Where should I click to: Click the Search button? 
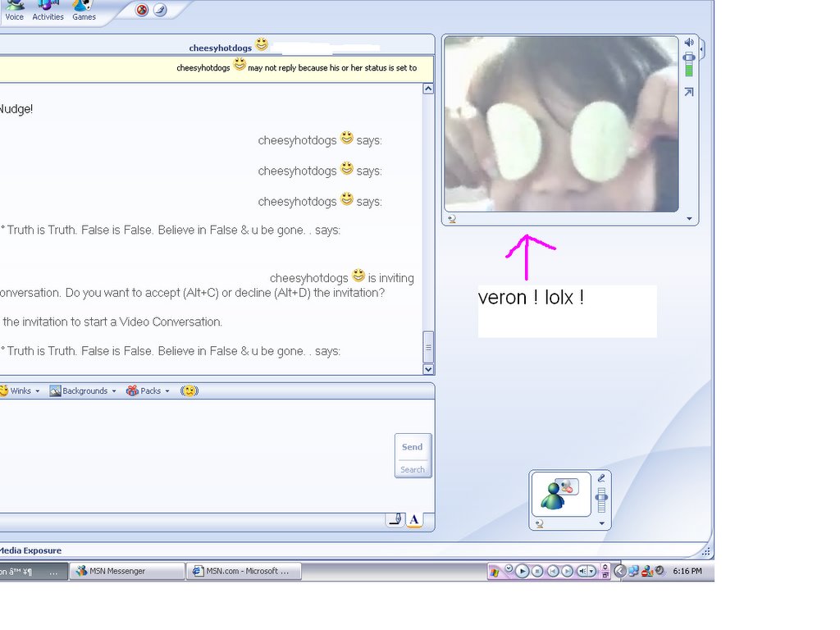coord(413,469)
